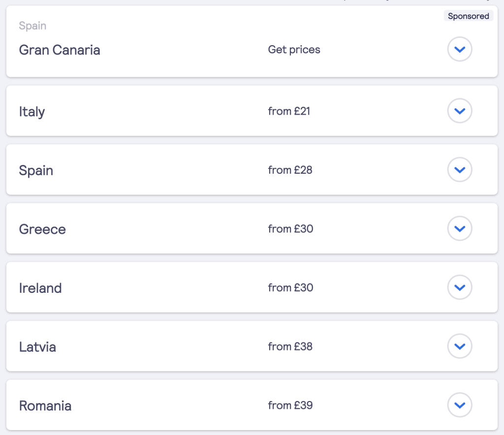Collapse the Gran Canaria sponsored listing

pos(459,49)
